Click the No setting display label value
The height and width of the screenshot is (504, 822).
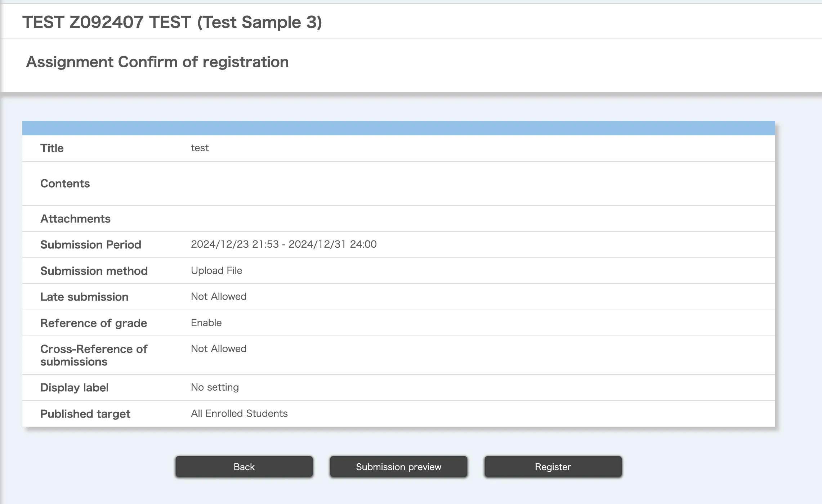pyautogui.click(x=215, y=387)
